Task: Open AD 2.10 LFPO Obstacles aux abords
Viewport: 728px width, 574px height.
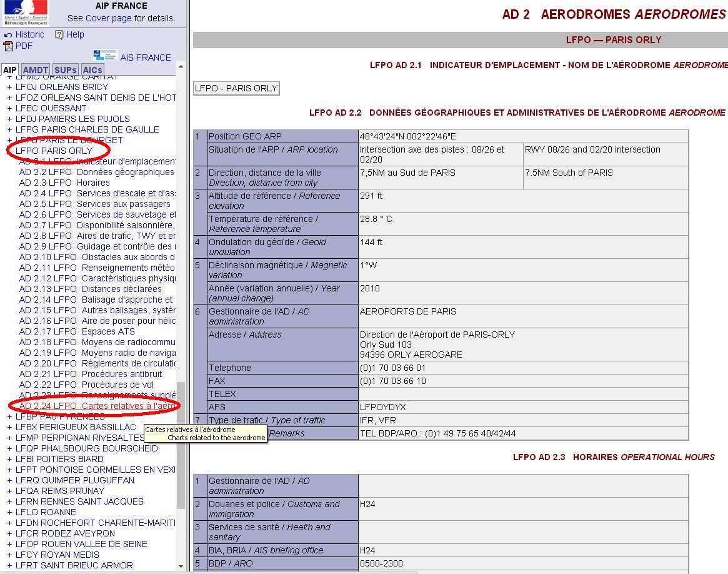Action: coord(97,257)
